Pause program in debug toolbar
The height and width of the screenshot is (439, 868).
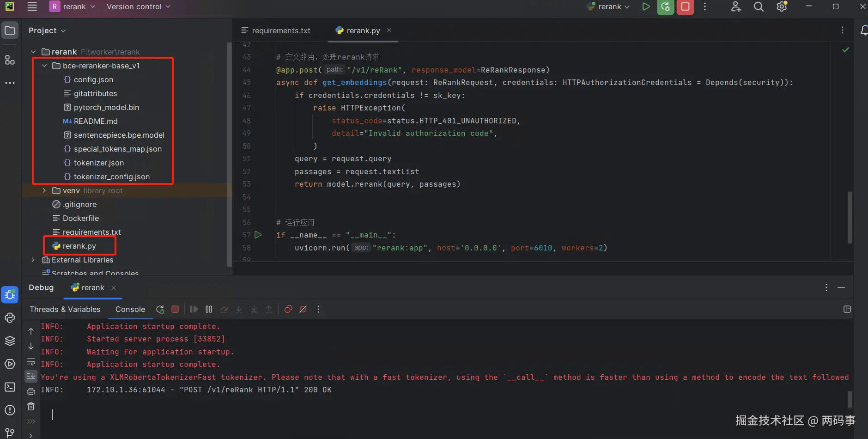tap(209, 309)
